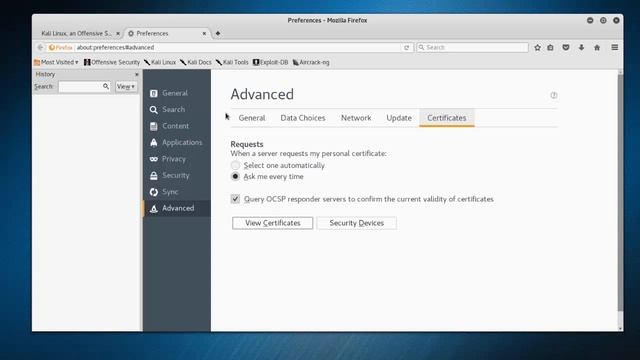Image resolution: width=640 pixels, height=360 pixels.
Task: Click the about:preferences URL address bar
Action: (x=238, y=47)
